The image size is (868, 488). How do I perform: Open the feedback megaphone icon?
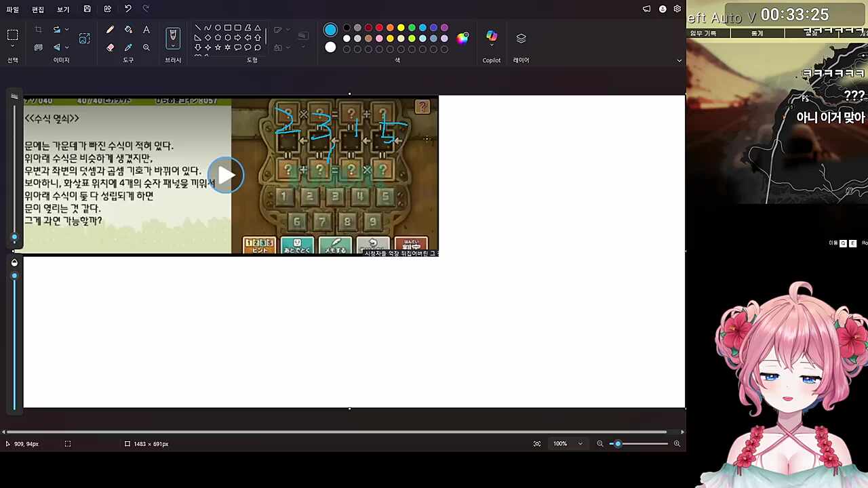[646, 9]
